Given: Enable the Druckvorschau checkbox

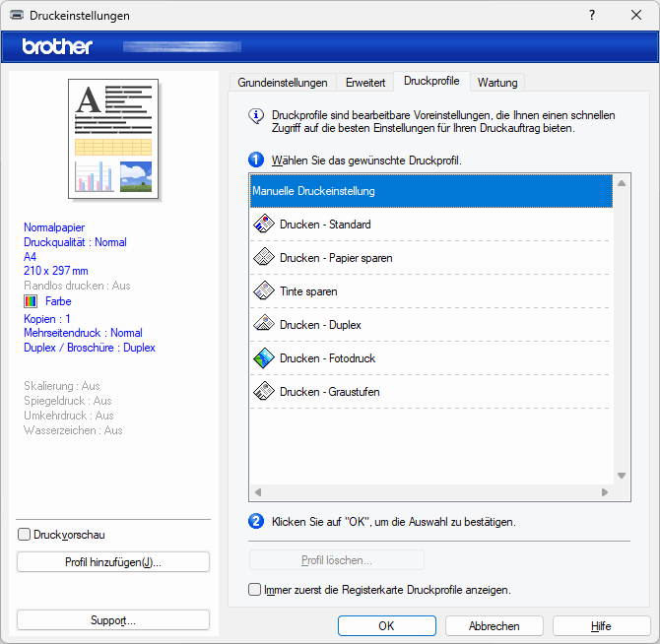Looking at the screenshot, I should [x=24, y=535].
